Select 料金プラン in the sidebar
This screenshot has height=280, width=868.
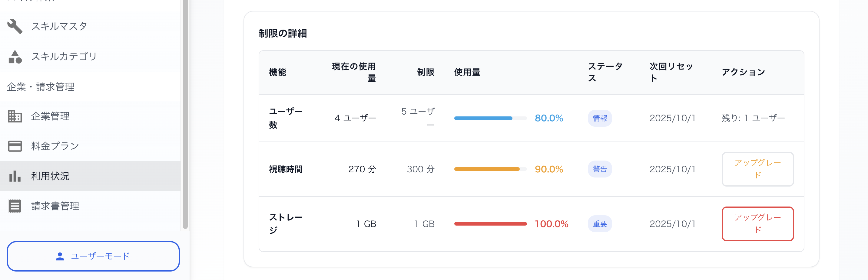[54, 146]
